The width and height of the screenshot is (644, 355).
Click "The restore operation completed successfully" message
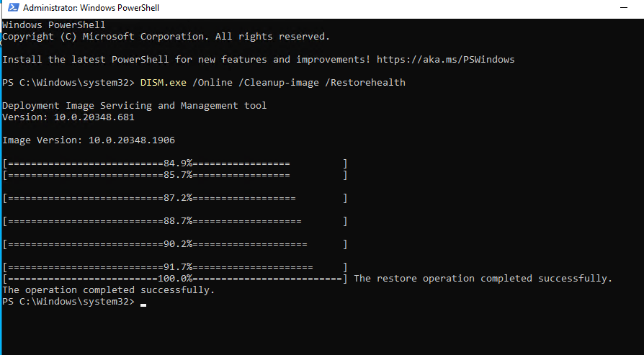point(483,279)
